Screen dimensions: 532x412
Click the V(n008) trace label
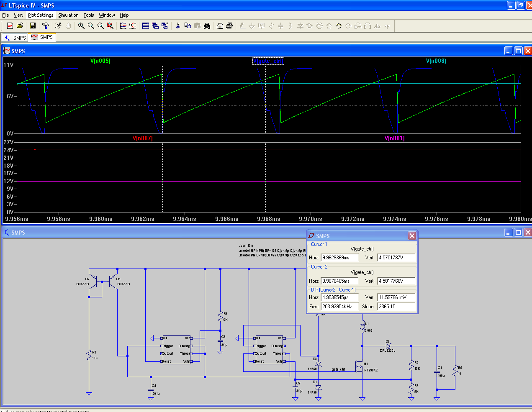pyautogui.click(x=436, y=61)
